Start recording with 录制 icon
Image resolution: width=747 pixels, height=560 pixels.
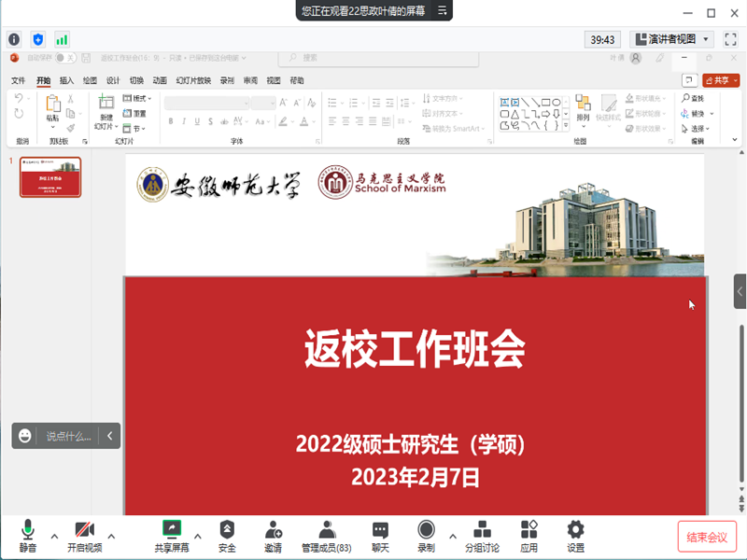426,537
